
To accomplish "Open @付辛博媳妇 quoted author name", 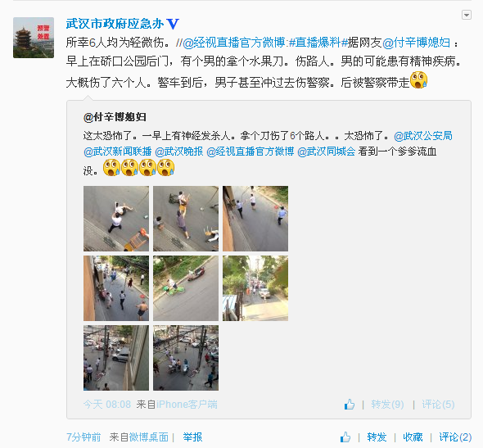I will point(115,117).
